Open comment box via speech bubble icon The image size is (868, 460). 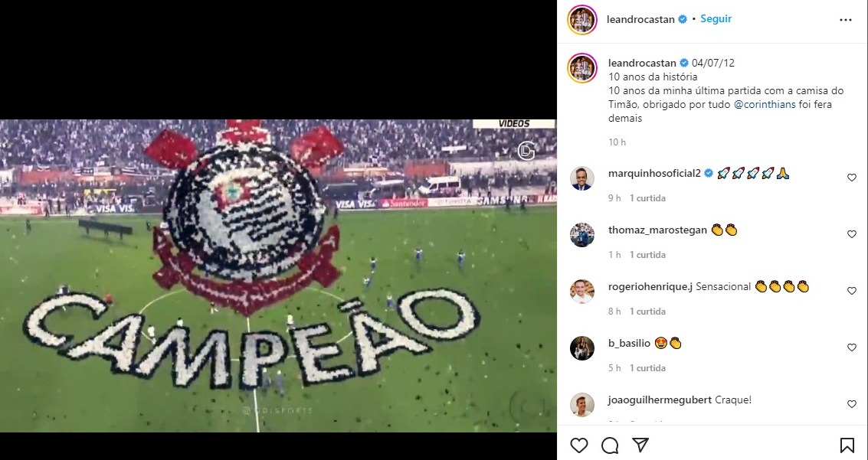pos(610,445)
